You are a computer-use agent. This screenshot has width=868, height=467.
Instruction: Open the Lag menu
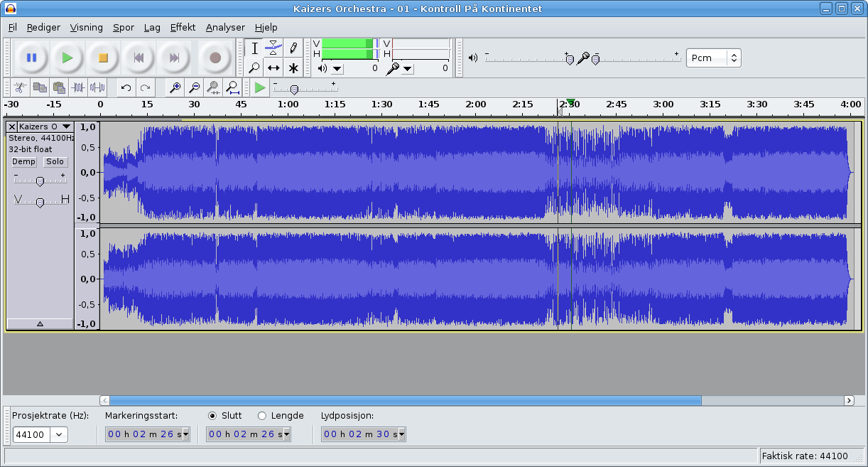152,28
